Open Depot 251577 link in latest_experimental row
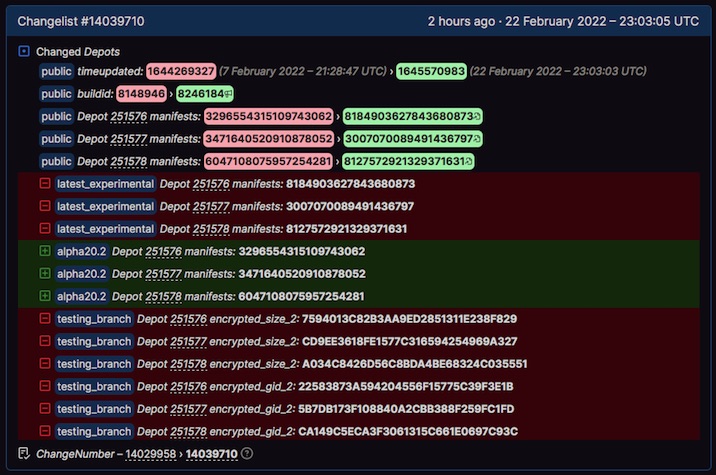Viewport: 716px width, 475px height. tap(211, 206)
